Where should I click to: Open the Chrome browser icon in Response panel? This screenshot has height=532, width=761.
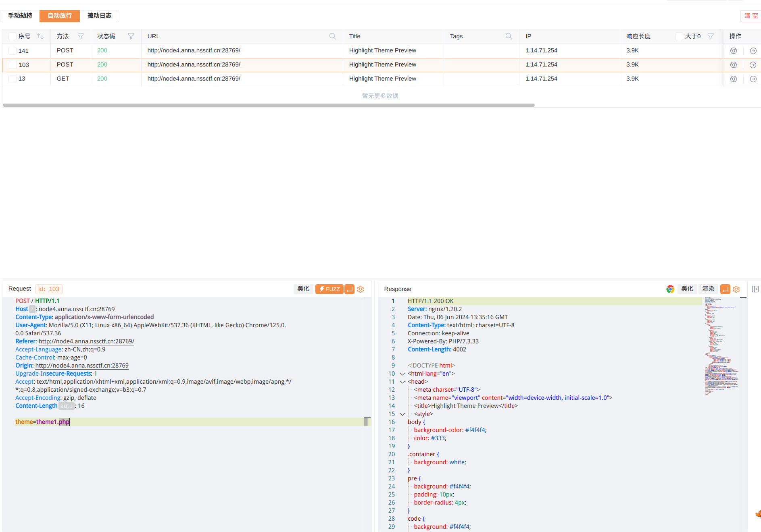point(670,289)
